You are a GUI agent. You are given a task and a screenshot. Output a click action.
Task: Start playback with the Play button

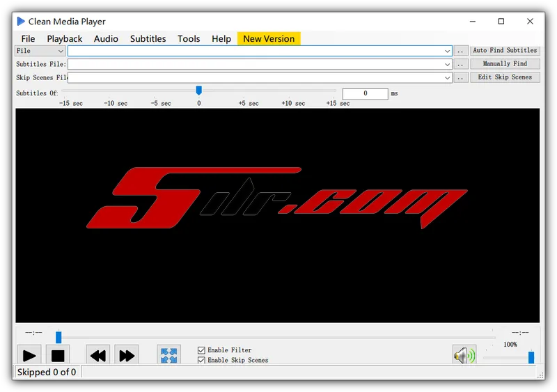pos(29,355)
